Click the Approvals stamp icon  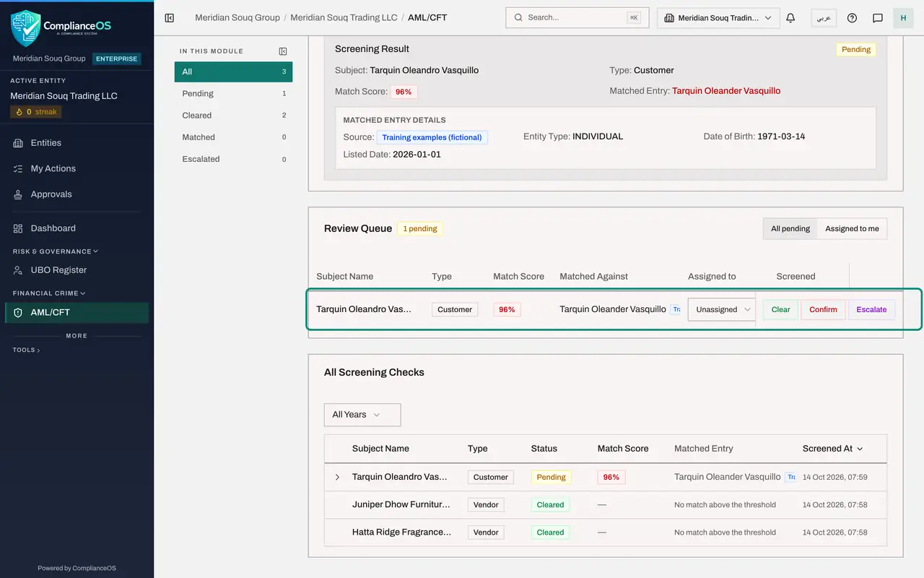(x=18, y=194)
